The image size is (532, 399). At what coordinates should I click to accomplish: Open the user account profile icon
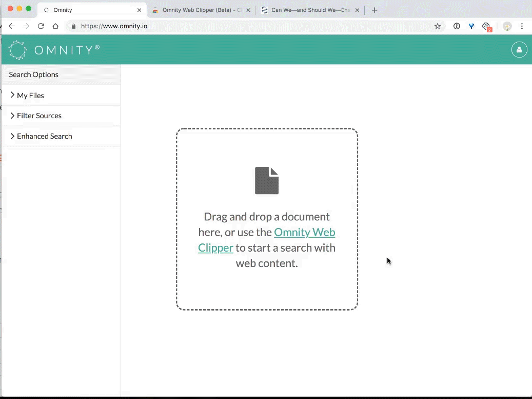tap(519, 50)
